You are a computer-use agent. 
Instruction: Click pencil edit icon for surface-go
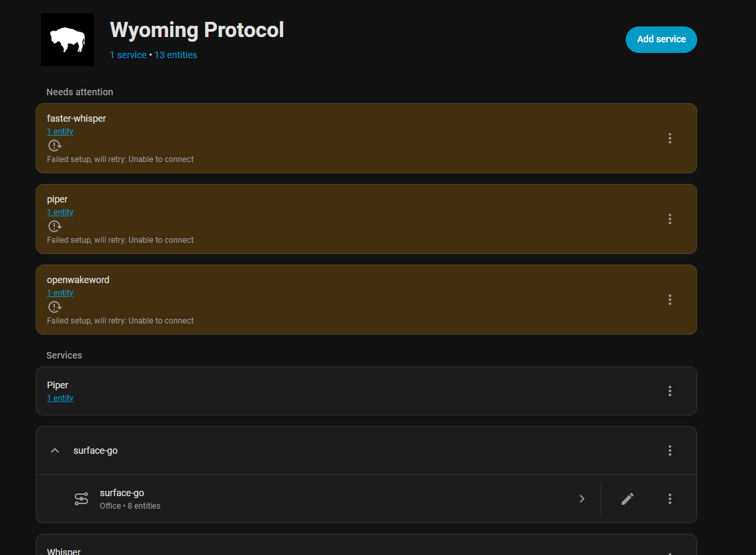pos(628,499)
